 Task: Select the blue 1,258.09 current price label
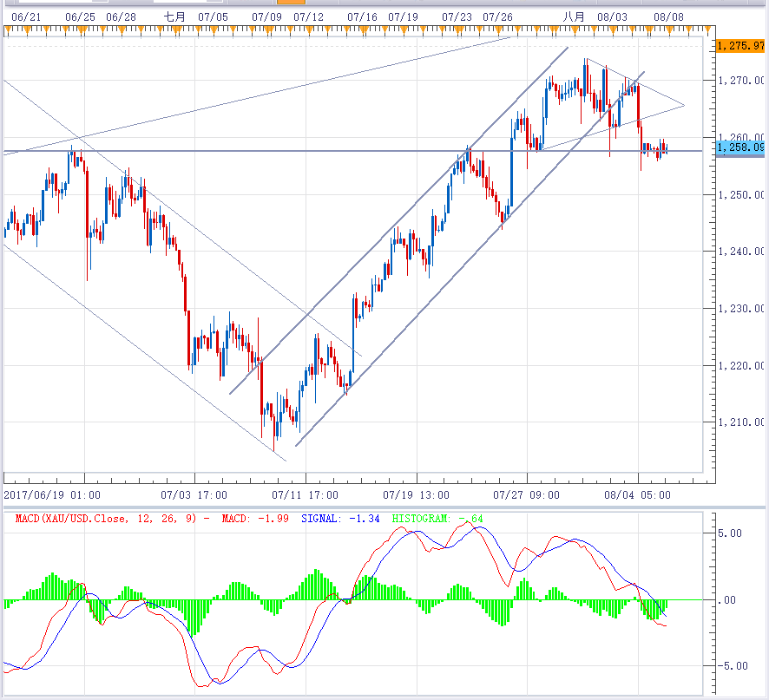point(740,148)
